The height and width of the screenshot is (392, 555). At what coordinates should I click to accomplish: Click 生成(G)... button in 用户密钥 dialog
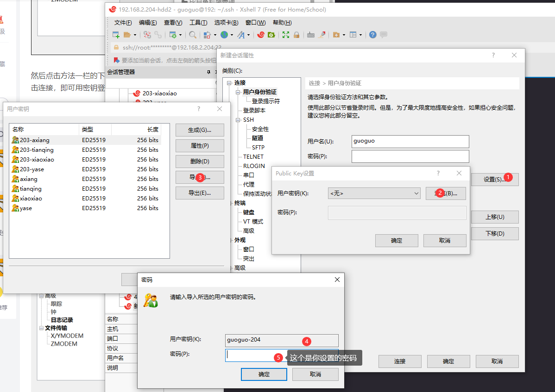[x=200, y=130]
